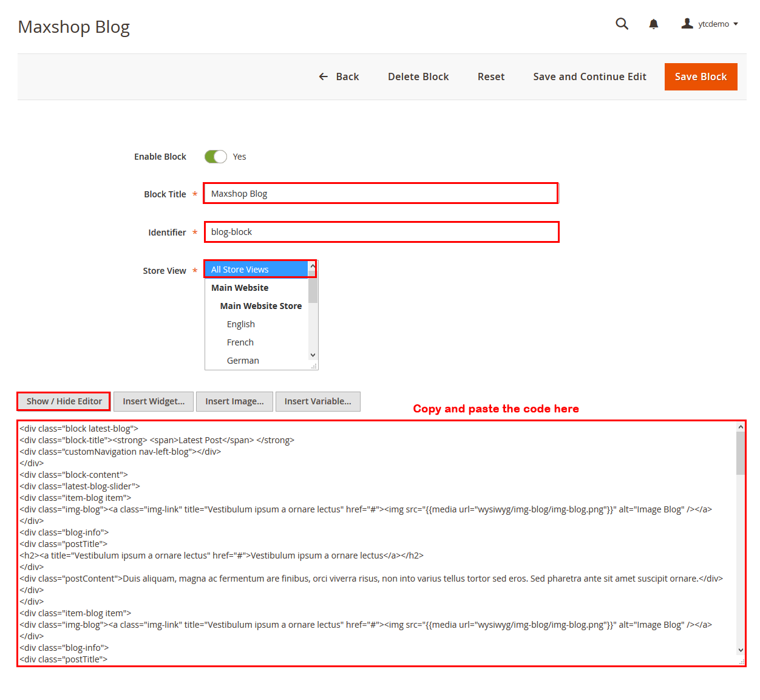Click the Delete Block button
The image size is (760, 700).
[x=418, y=76]
